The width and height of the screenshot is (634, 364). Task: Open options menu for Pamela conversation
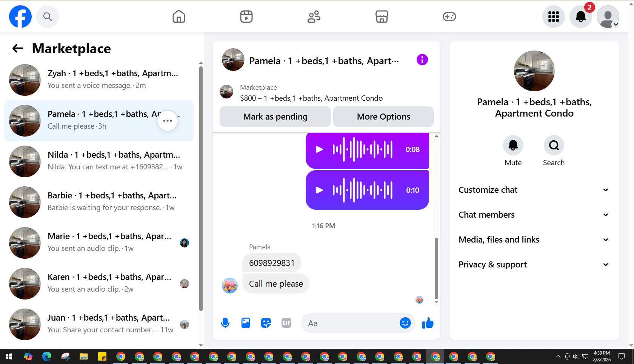tap(168, 121)
